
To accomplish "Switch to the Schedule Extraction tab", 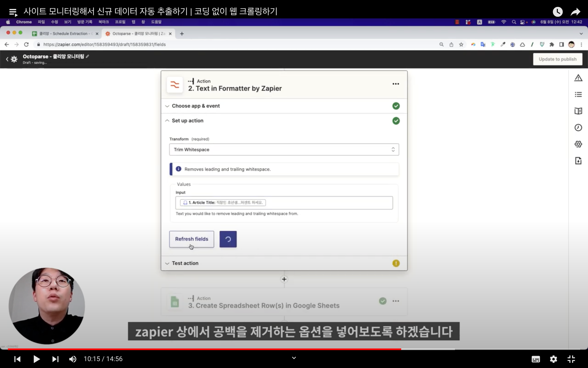I will [x=65, y=34].
